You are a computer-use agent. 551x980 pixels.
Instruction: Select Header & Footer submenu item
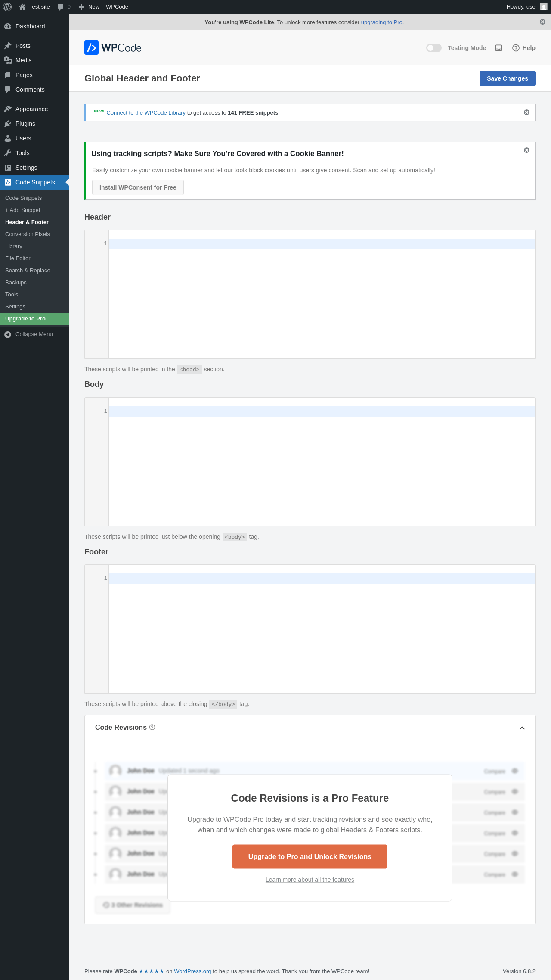(x=34, y=222)
